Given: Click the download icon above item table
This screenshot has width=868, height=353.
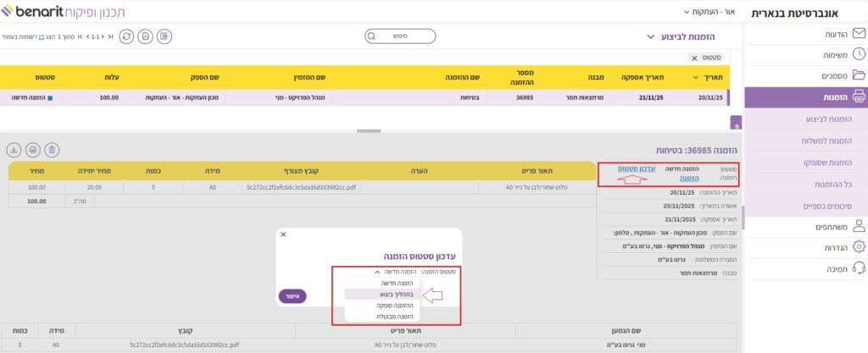Looking at the screenshot, I should pos(14,150).
